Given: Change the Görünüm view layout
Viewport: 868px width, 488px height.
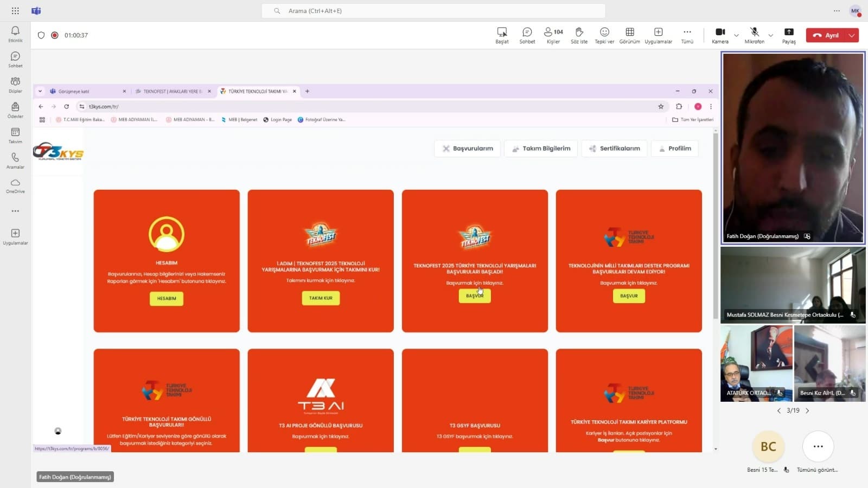Looking at the screenshot, I should click(630, 35).
